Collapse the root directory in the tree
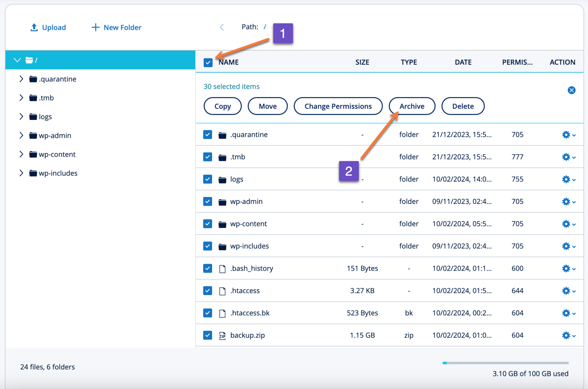588x389 pixels. [x=17, y=60]
